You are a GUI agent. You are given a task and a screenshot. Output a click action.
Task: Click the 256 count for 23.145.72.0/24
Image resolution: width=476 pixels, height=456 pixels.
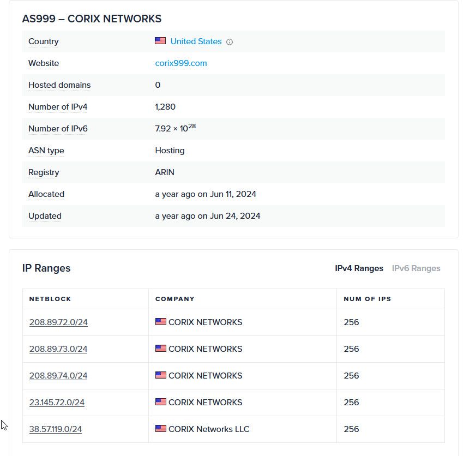pyautogui.click(x=351, y=402)
